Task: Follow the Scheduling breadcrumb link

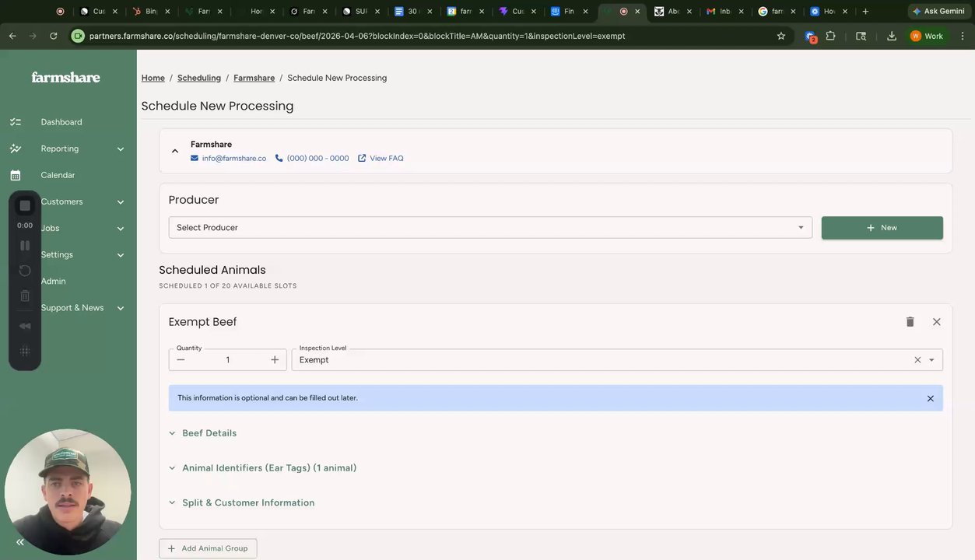Action: pos(199,78)
